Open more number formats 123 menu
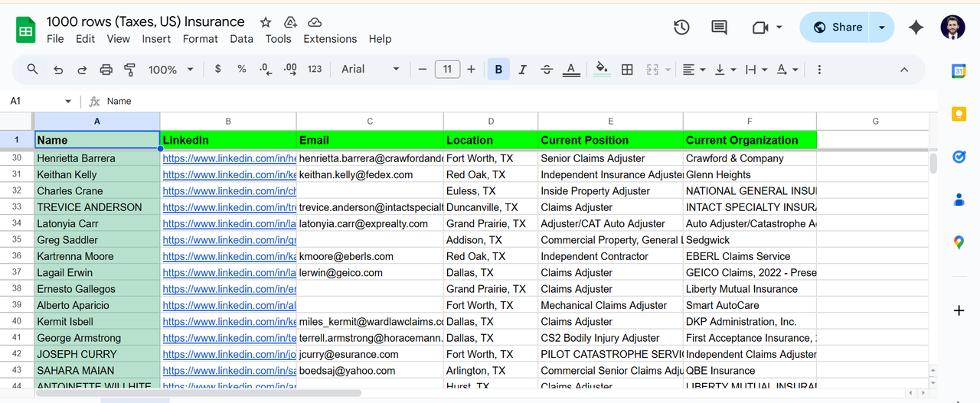Screen dimensions: 980x403 [315, 70]
